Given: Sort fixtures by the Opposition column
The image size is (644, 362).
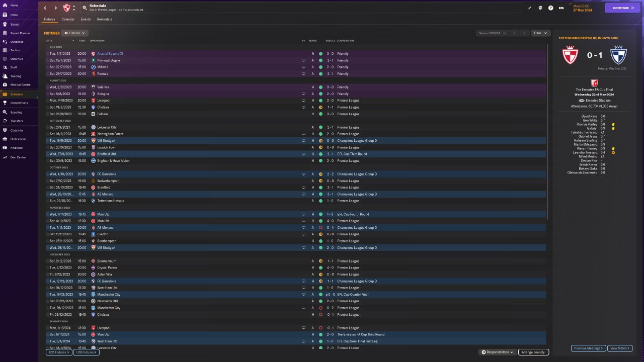Looking at the screenshot, I should tap(97, 40).
